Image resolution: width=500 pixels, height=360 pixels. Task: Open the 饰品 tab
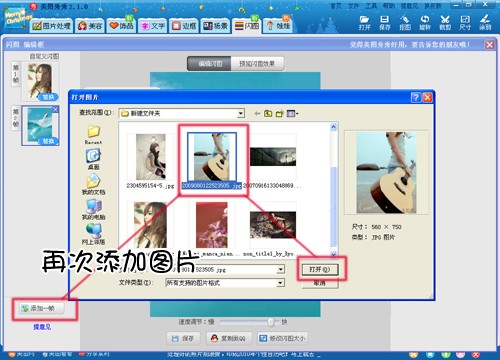tap(121, 26)
